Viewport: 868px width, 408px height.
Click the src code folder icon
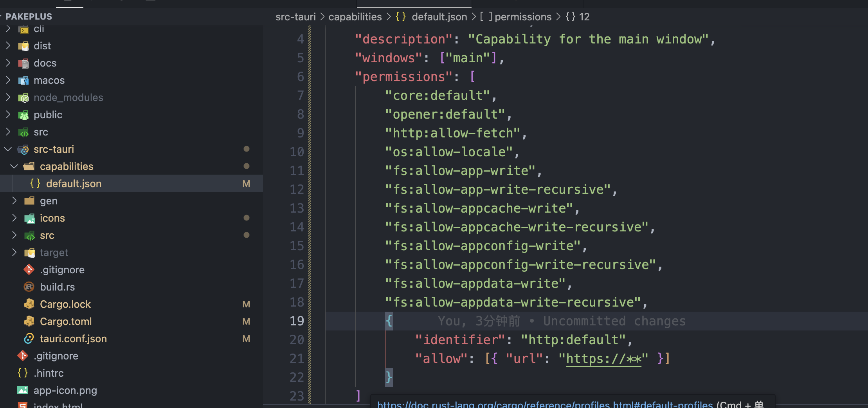pos(23,132)
